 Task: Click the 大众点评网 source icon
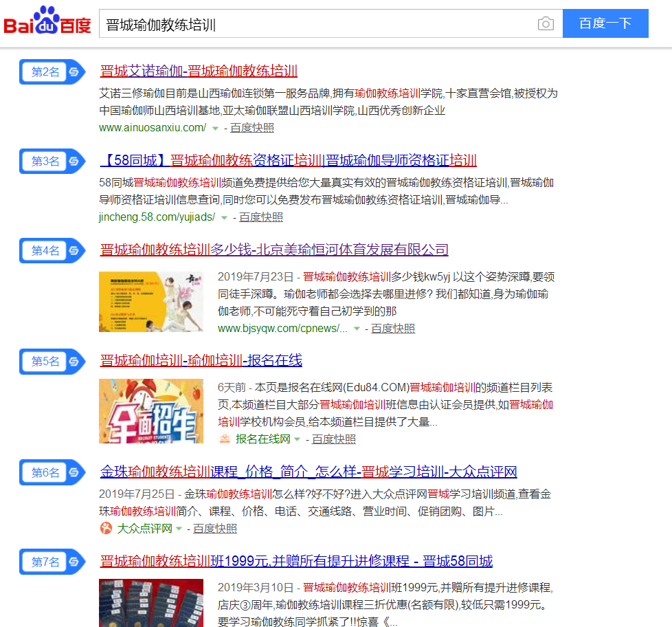click(x=106, y=529)
